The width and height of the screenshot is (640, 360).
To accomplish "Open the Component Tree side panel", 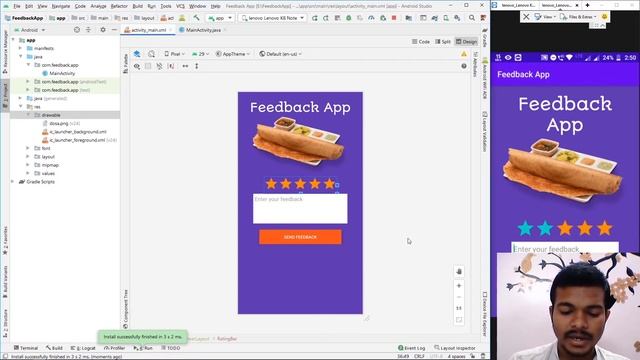I will point(125,309).
